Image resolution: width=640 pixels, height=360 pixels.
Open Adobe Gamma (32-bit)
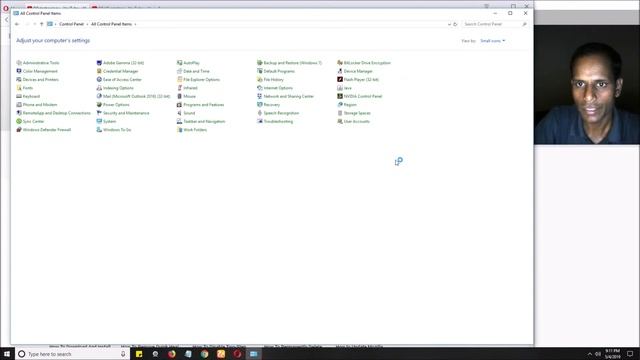(120, 63)
